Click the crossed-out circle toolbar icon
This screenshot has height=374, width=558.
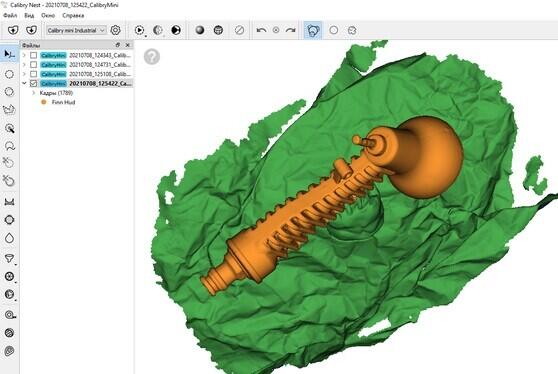click(239, 30)
